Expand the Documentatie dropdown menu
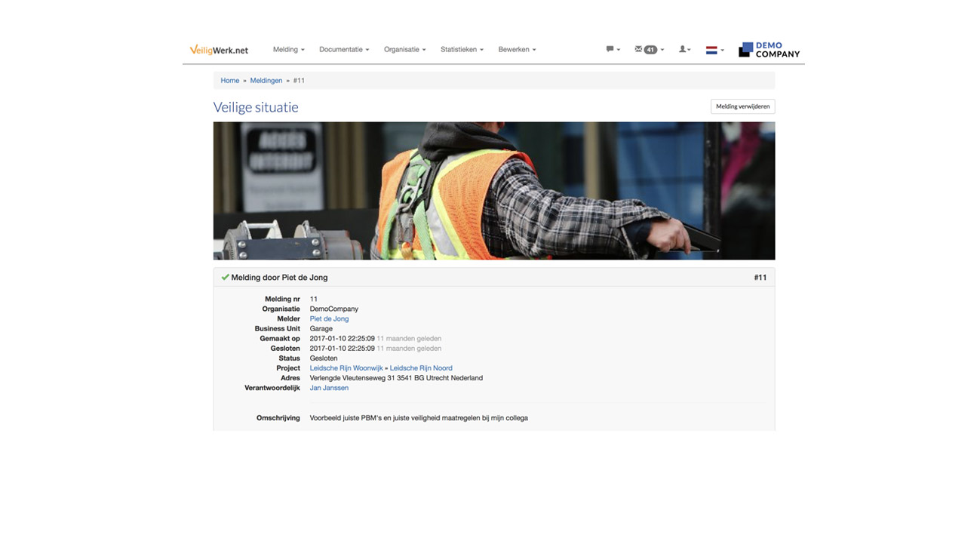The height and width of the screenshot is (538, 980). tap(344, 50)
